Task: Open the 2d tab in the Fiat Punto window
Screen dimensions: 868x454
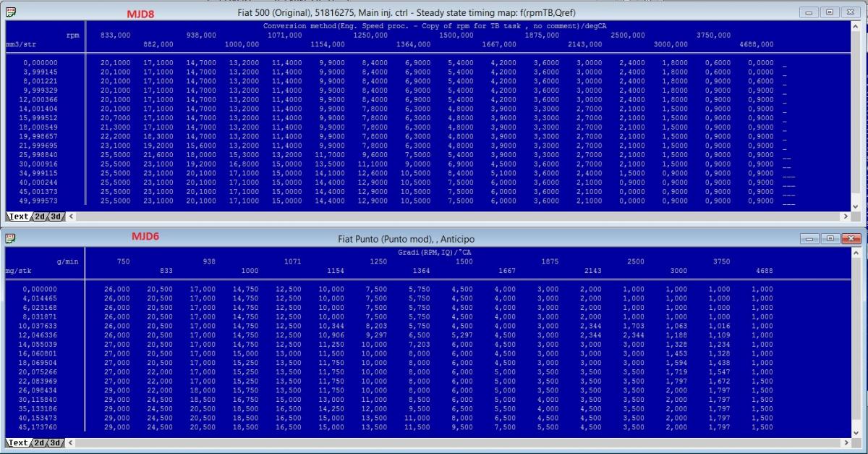Action: click(x=41, y=442)
